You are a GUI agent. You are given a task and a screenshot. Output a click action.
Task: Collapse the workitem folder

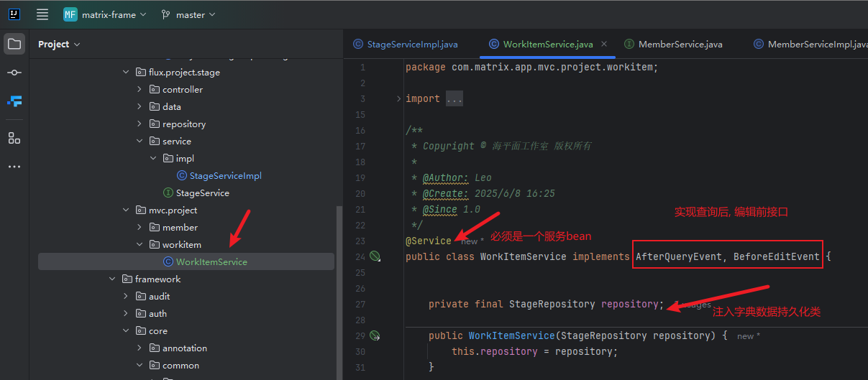pos(140,245)
